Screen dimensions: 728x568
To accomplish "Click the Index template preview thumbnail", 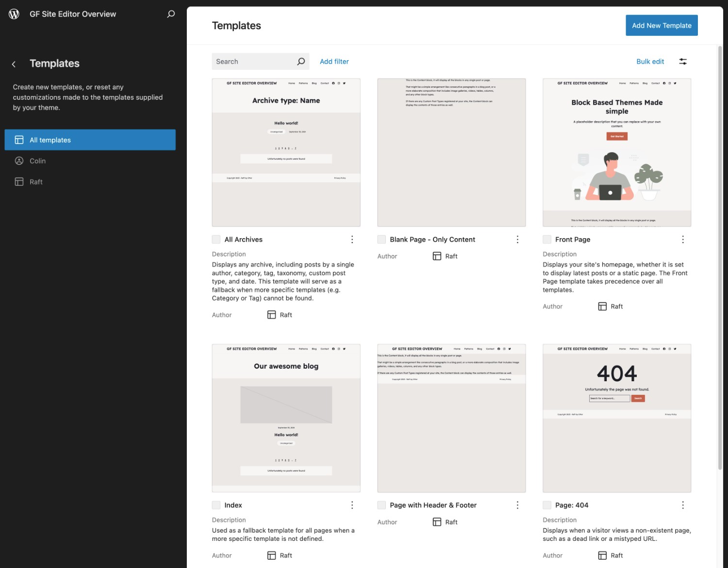I will coord(286,418).
